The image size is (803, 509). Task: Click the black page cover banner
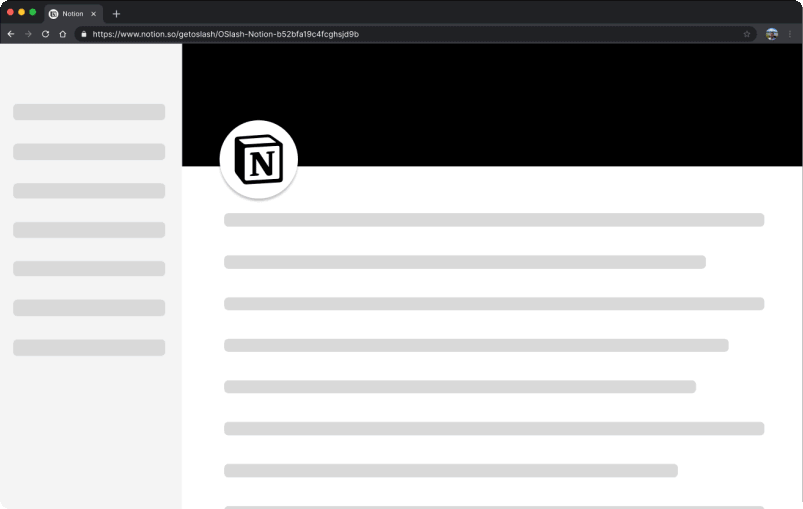tap(492, 104)
